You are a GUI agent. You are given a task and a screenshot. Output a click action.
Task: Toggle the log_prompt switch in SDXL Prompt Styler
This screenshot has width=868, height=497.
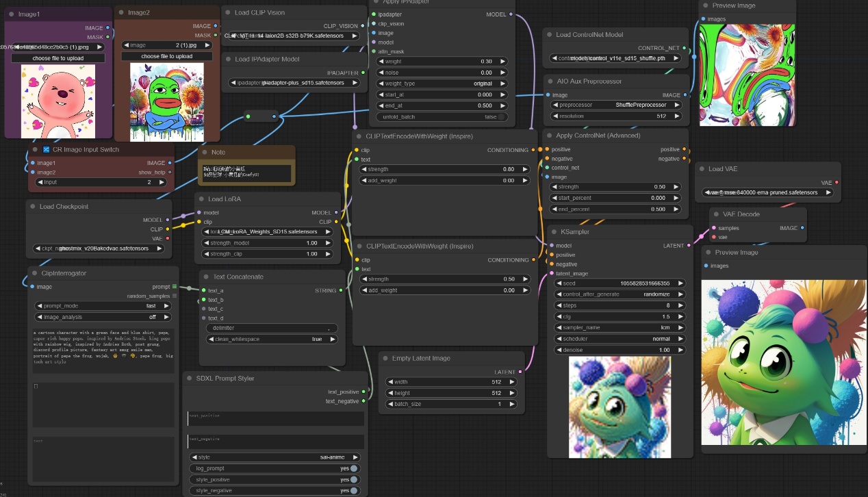(x=353, y=468)
